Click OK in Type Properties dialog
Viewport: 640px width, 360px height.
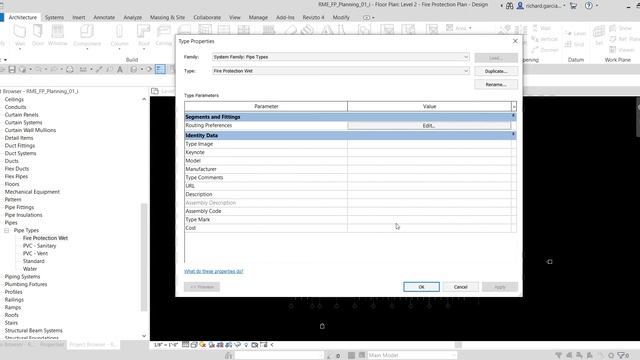coord(421,287)
